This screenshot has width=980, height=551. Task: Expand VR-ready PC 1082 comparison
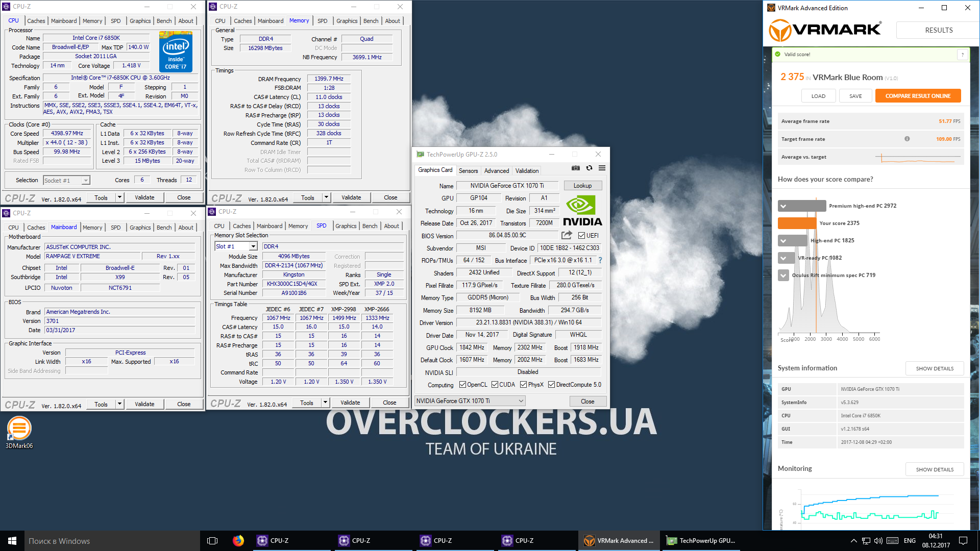click(783, 258)
